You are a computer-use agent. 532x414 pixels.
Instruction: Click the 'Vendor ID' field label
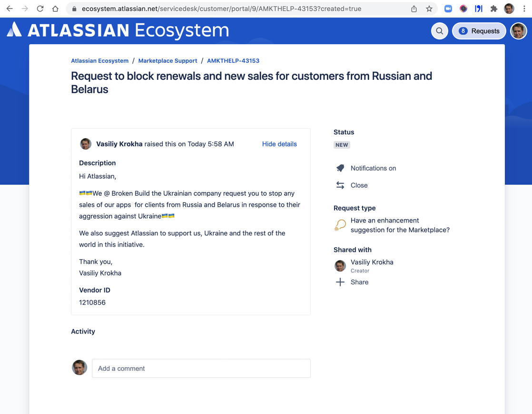[95, 290]
